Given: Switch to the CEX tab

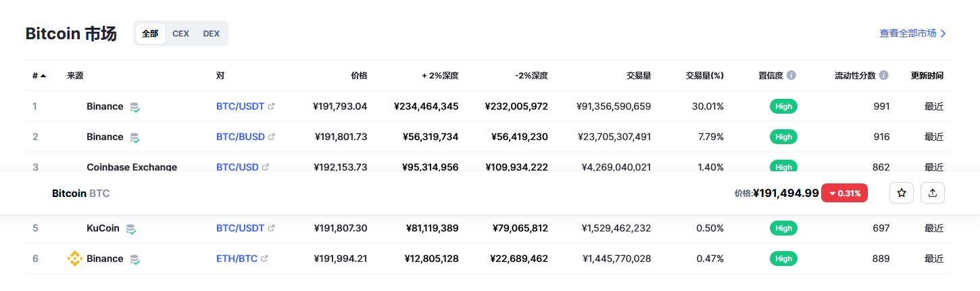Looking at the screenshot, I should coord(180,33).
